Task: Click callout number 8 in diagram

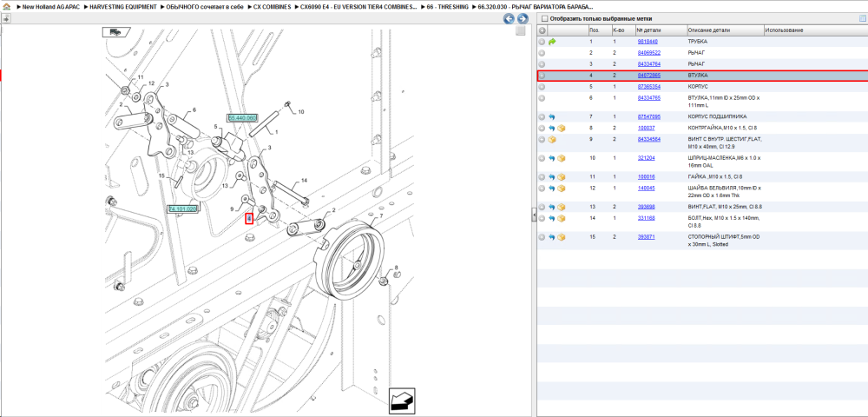Action: click(396, 268)
